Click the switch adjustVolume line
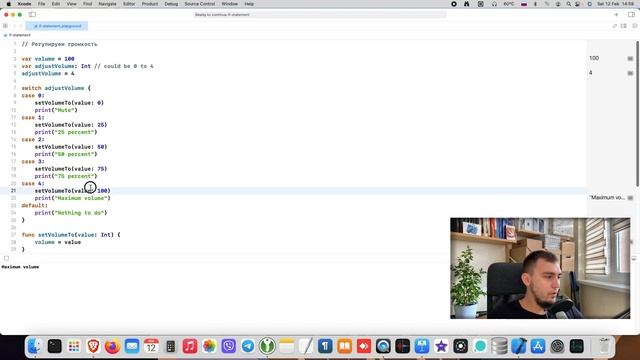This screenshot has height=360, width=640. [56, 88]
